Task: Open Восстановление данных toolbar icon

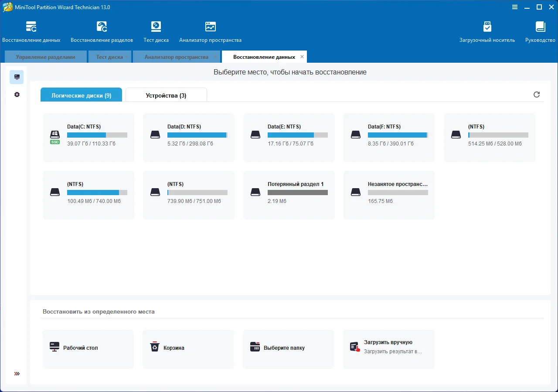Action: coord(31,32)
